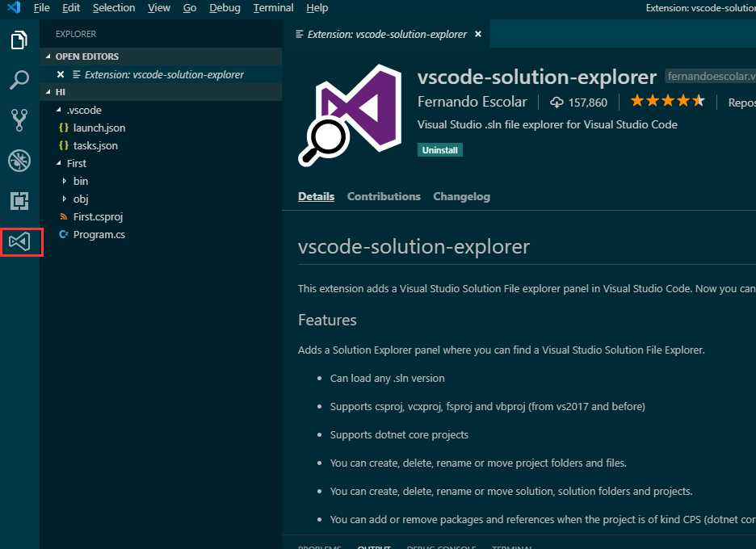Click the Program.cs C# file icon

point(63,234)
